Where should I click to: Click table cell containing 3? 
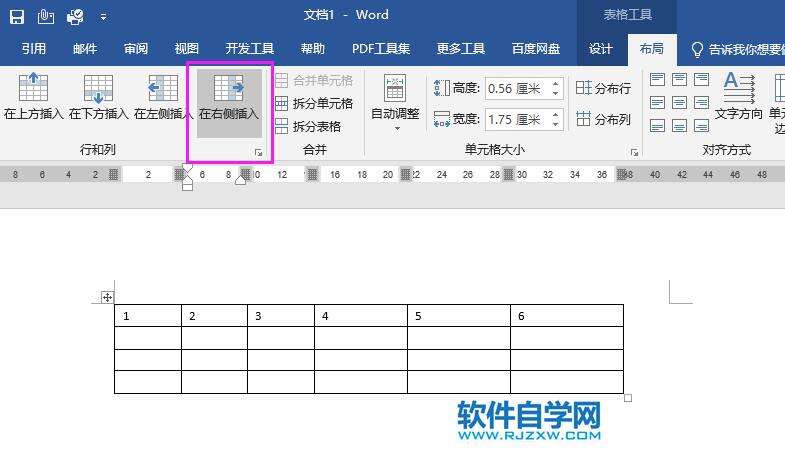pyautogui.click(x=281, y=316)
